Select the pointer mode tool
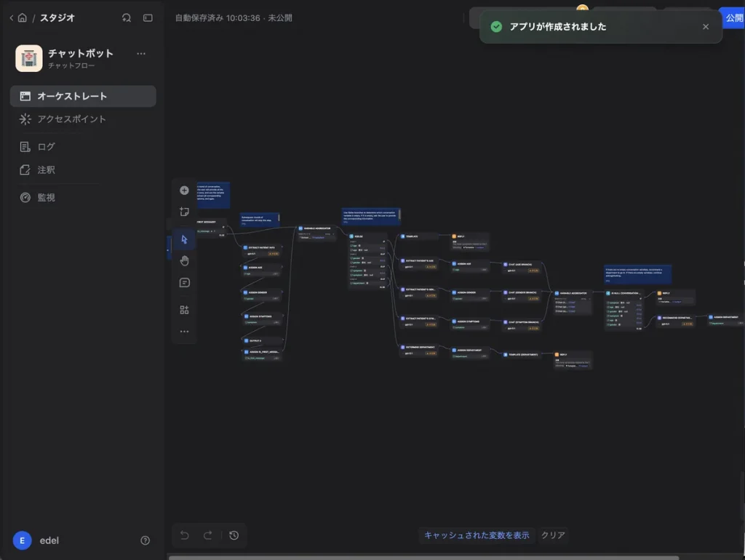Image resolution: width=745 pixels, height=560 pixels. tap(184, 239)
